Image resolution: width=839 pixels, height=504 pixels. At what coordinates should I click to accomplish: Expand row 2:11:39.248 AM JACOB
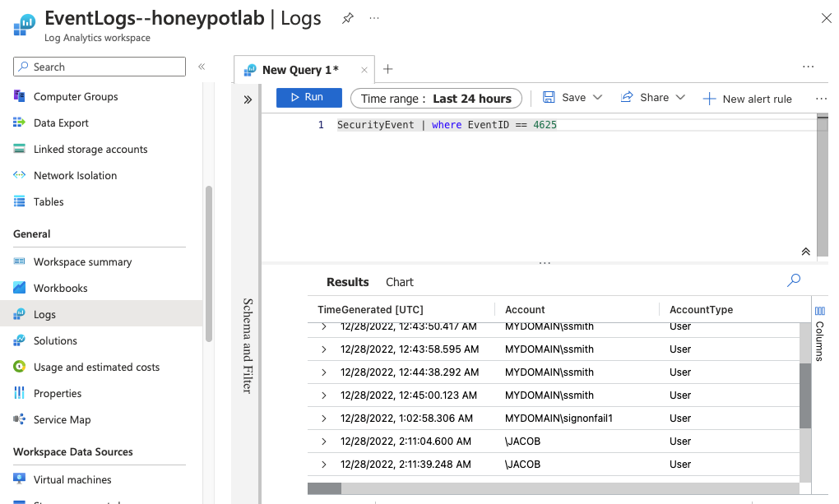tap(324, 464)
